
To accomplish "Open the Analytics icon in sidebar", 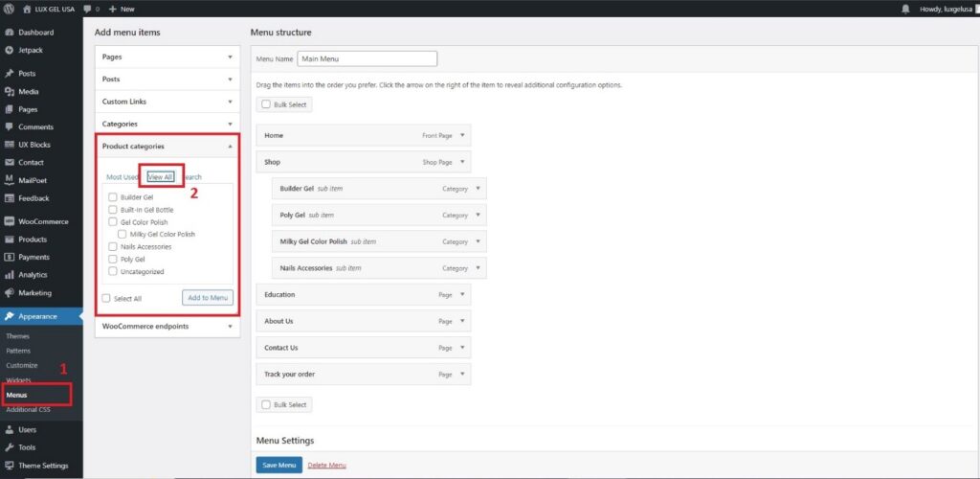I will click(x=9, y=275).
